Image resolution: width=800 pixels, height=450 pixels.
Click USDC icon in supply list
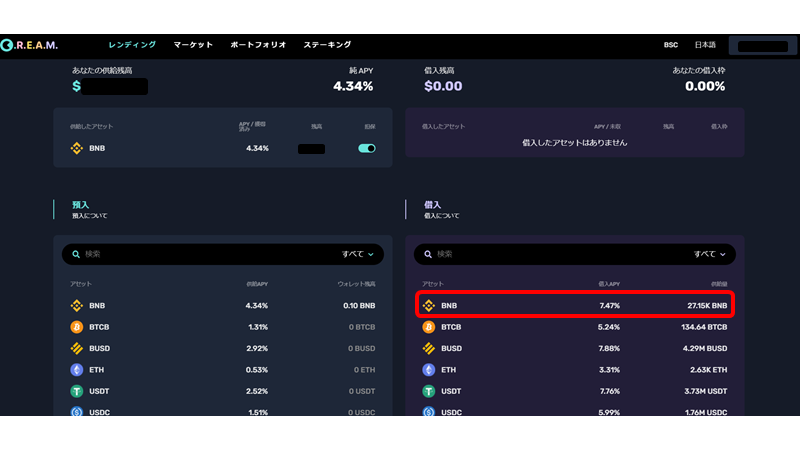pyautogui.click(x=77, y=411)
